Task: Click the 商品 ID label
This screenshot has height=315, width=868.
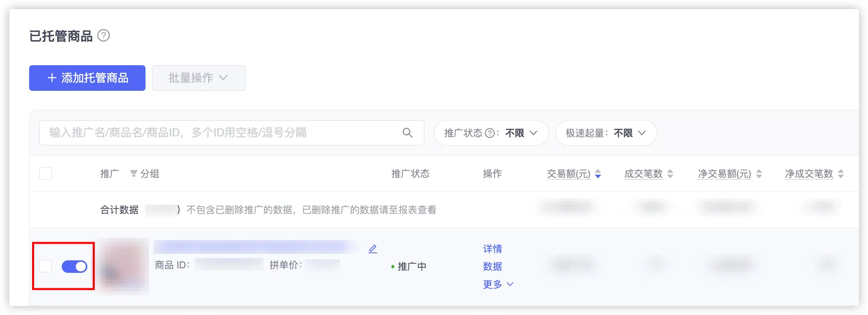Action: 172,265
